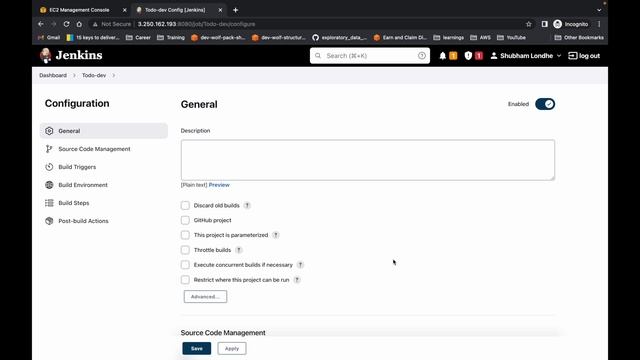This screenshot has height=360, width=640.
Task: Check Restrict where this project can be run
Action: point(185,280)
